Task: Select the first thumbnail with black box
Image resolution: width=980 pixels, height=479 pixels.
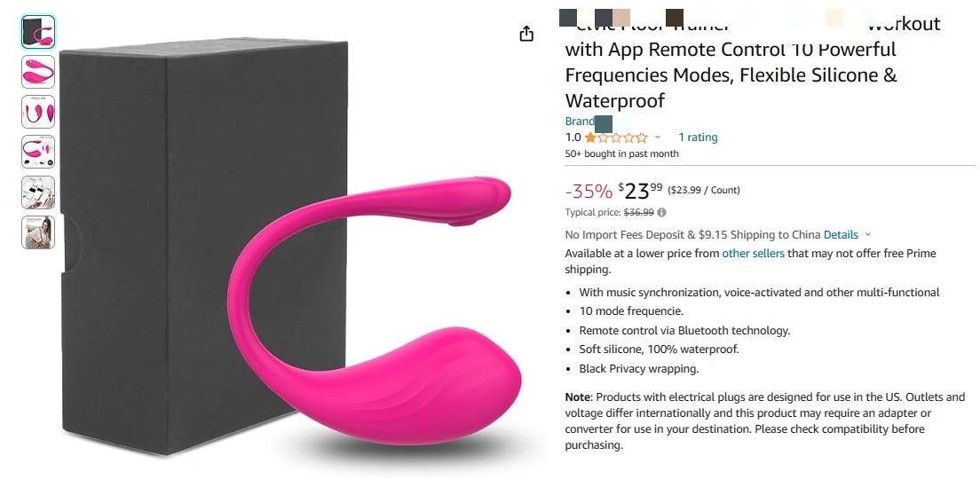Action: (38, 32)
